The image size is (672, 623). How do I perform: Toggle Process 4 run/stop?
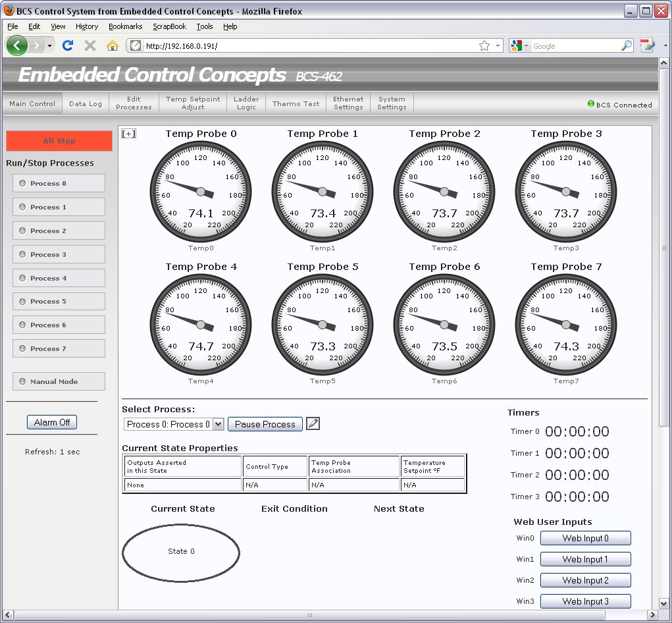point(59,278)
